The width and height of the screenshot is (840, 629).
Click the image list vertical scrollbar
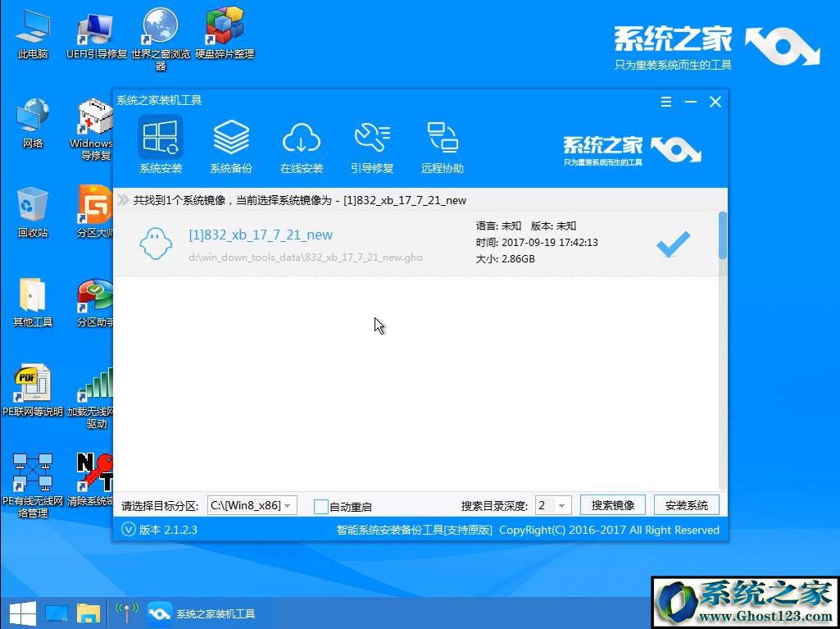click(723, 350)
